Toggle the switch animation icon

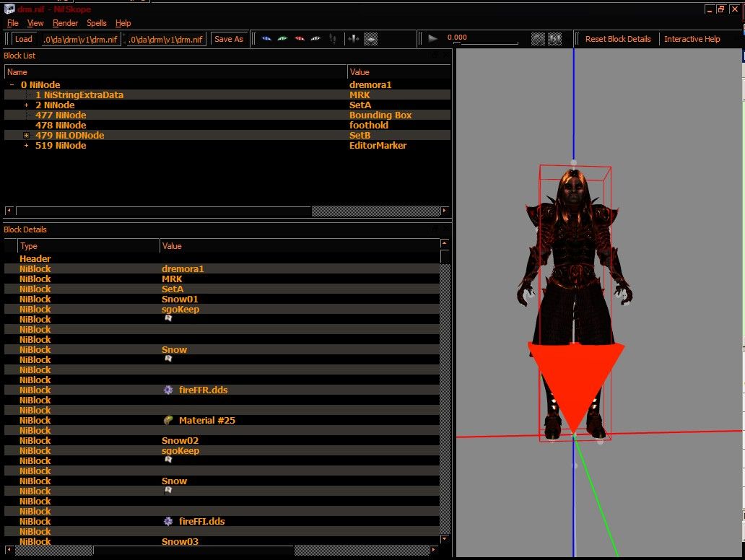point(554,39)
